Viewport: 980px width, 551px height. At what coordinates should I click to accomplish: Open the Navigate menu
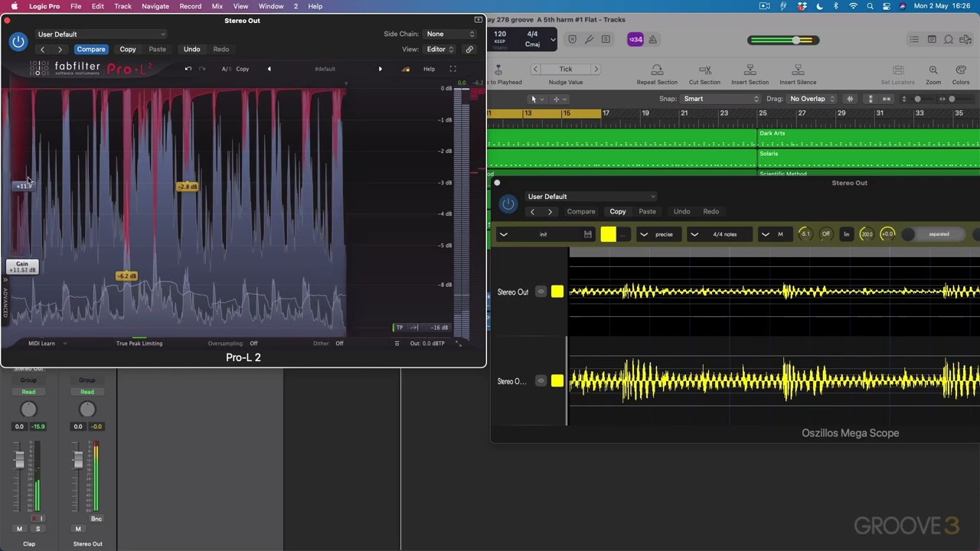[155, 6]
